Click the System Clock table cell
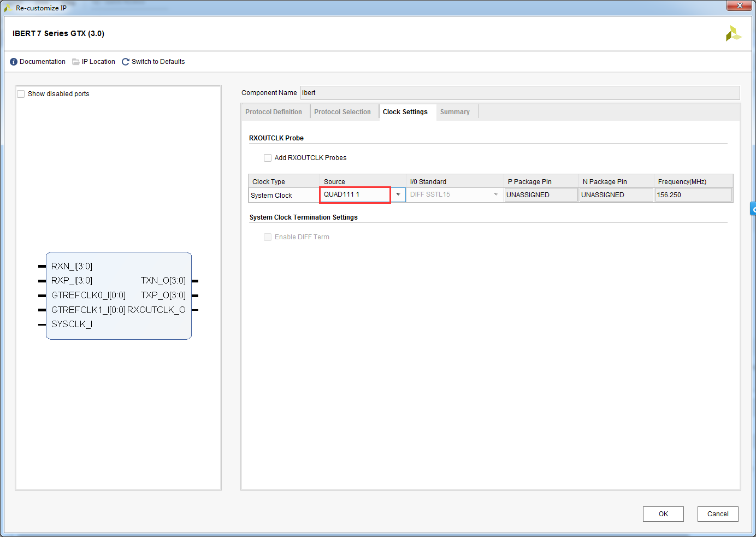 [x=284, y=196]
